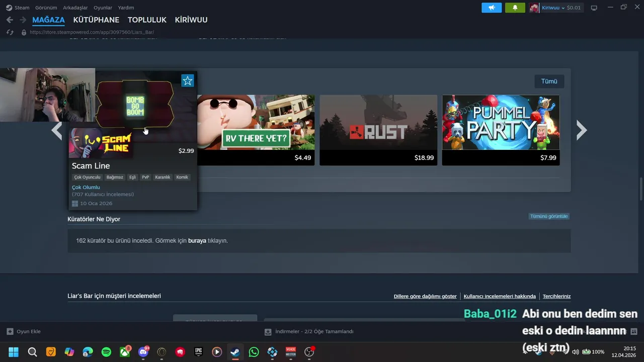Open the Görünüm menu
Viewport: 644px width, 362px height.
click(46, 8)
